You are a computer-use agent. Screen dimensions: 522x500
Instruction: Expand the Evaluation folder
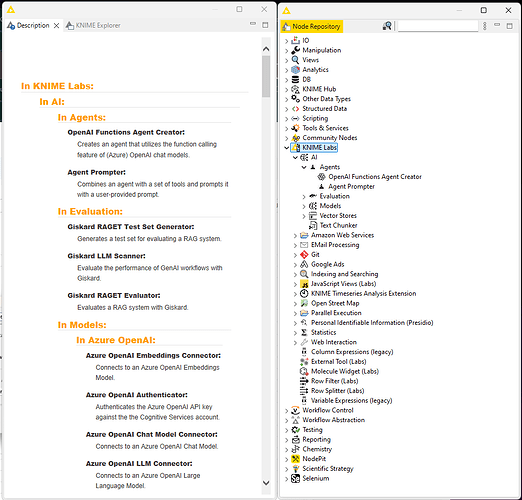pyautogui.click(x=304, y=197)
